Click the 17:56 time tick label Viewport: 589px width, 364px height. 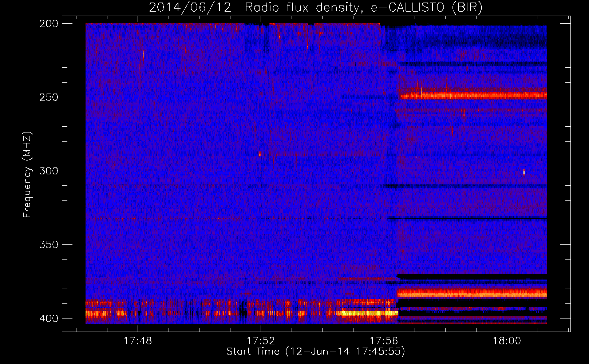point(384,341)
